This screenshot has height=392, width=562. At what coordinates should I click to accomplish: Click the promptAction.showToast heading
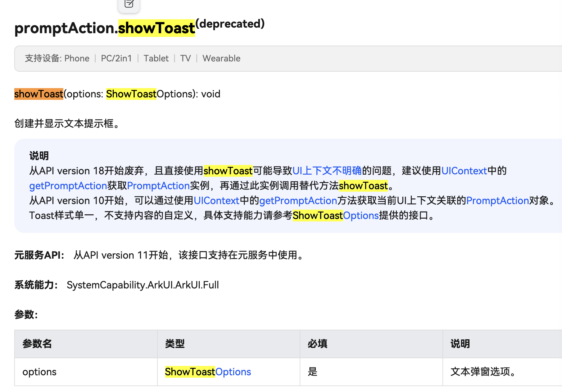[x=105, y=28]
